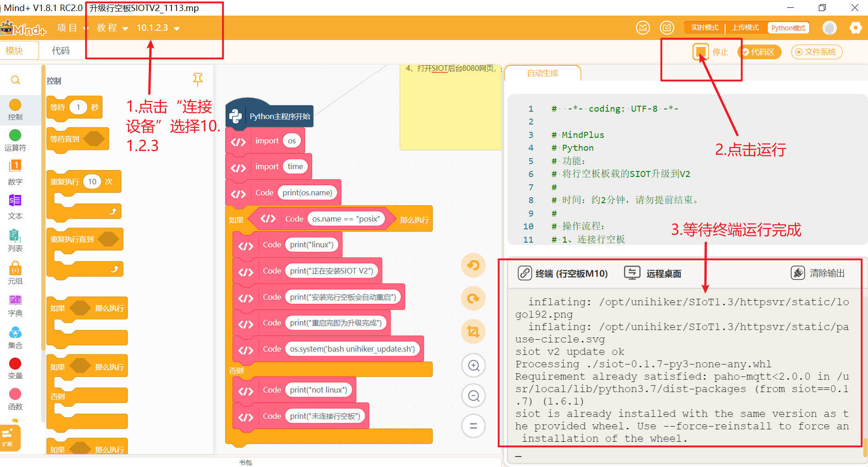
Task: Edit the os.name == "posix" condition
Action: coord(346,219)
